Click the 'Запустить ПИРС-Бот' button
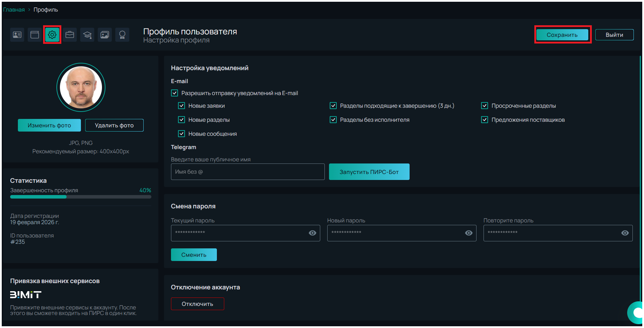This screenshot has width=644, height=328. pyautogui.click(x=369, y=172)
